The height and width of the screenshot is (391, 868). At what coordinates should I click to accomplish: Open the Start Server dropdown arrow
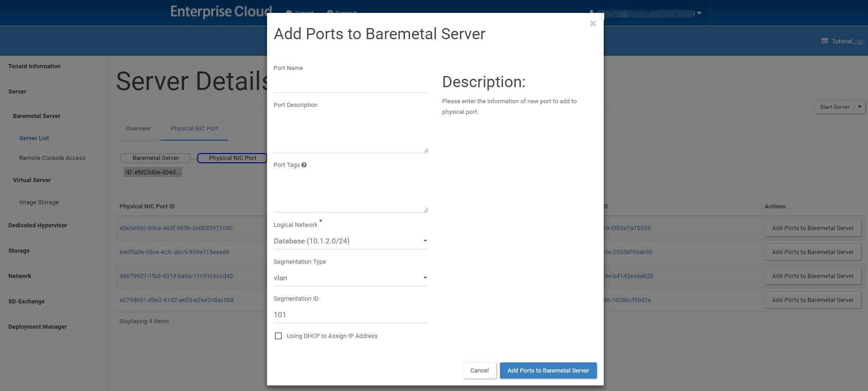(x=860, y=107)
